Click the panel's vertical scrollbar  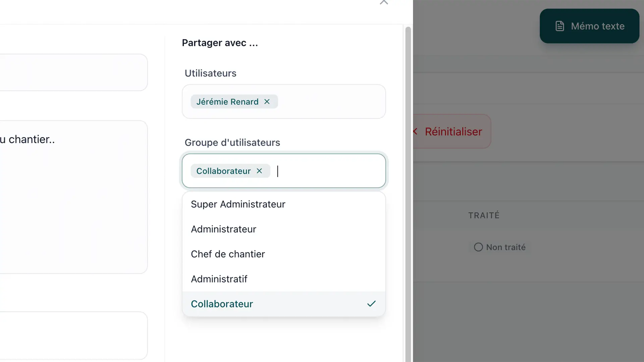tap(408, 194)
